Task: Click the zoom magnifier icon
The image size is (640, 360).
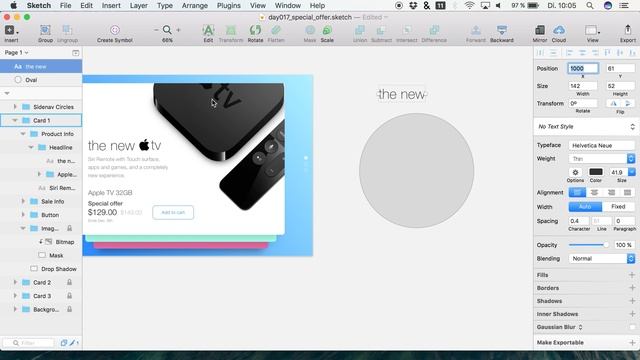Action: point(167,30)
